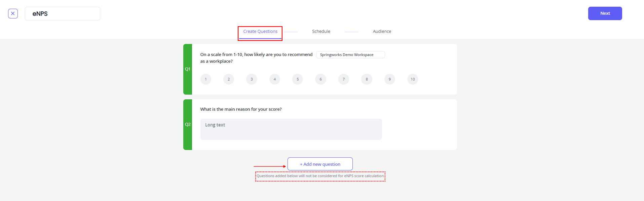Screen dimensions: 644x201
Task: Select rating 1 on the scale
Action: [x=206, y=79]
